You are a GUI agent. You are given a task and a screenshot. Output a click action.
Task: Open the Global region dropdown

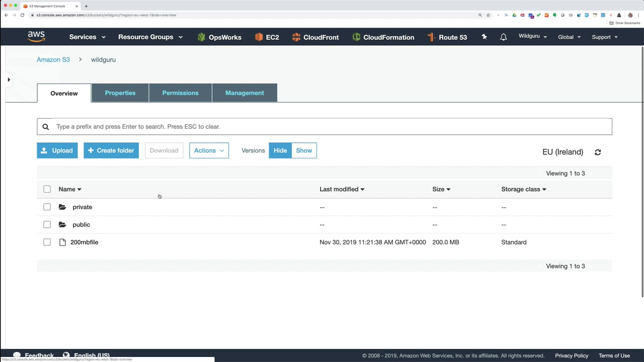pyautogui.click(x=569, y=37)
